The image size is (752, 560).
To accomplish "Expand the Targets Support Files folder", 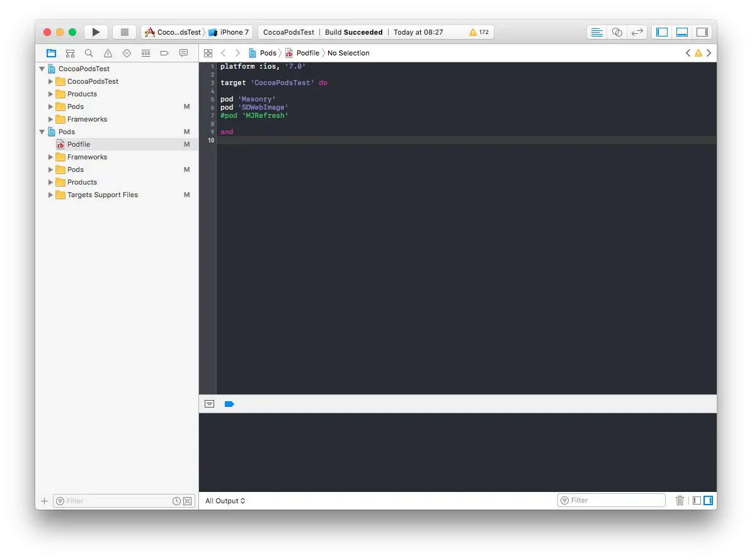I will pos(50,195).
